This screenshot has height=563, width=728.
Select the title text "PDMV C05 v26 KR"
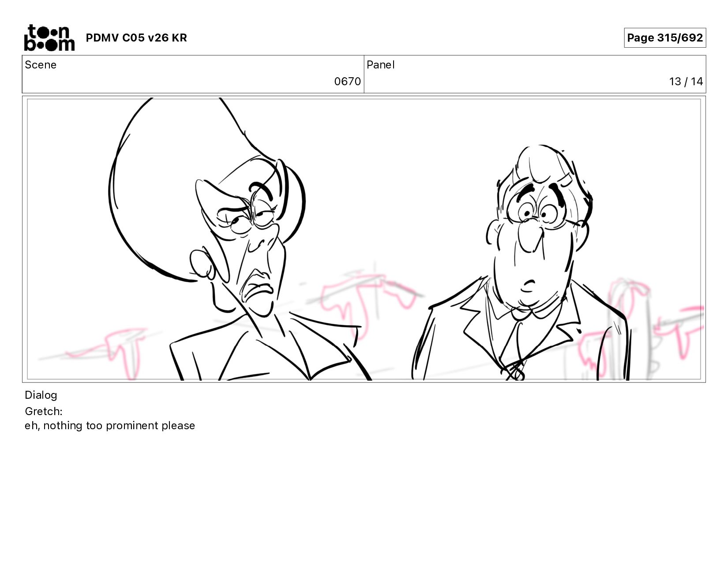(136, 38)
